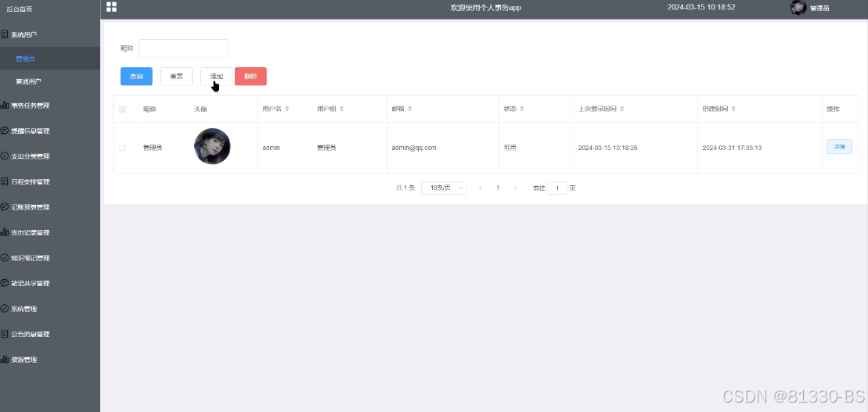868x412 pixels.
Task: Sort by 上次登录时间 column arrows
Action: pos(621,109)
